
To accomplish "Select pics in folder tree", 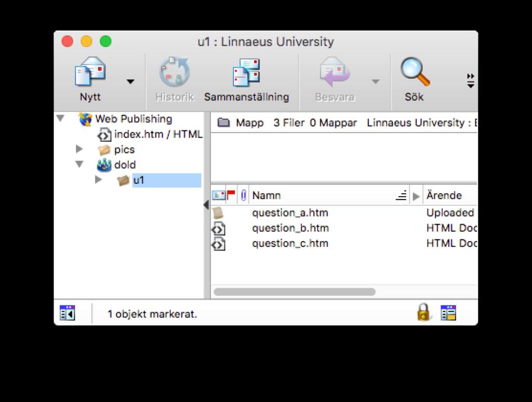I will point(125,150).
